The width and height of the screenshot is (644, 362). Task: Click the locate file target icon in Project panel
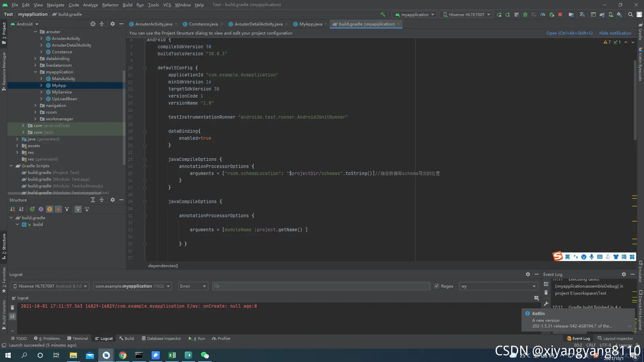[93, 24]
